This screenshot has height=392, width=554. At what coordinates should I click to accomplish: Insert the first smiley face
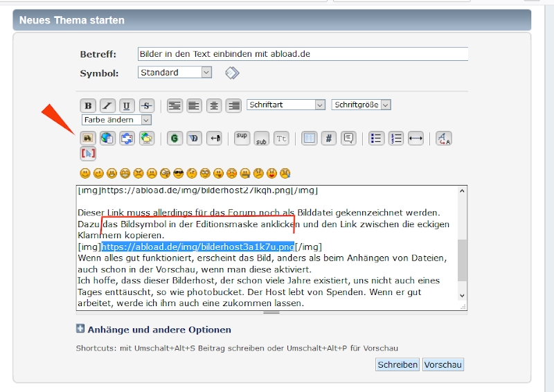[x=85, y=173]
